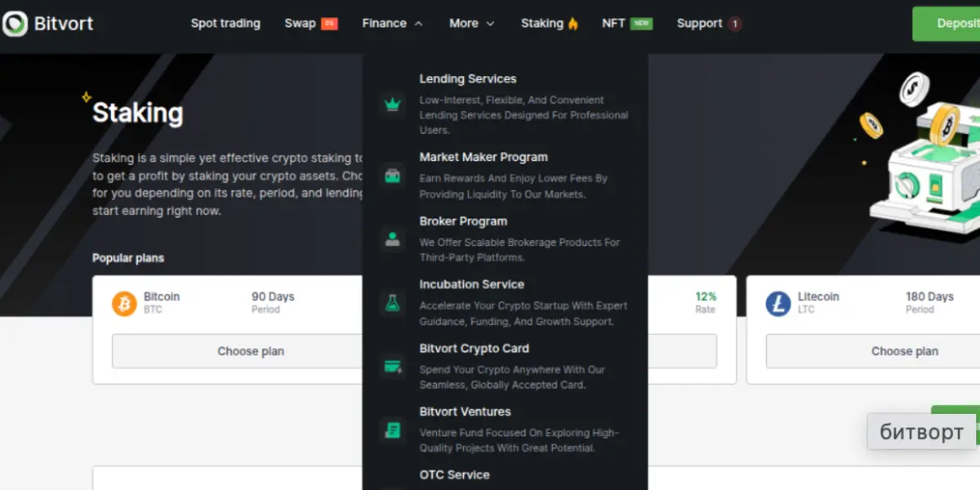Click the Bitcoin coin icon
980x490 pixels.
click(x=125, y=304)
